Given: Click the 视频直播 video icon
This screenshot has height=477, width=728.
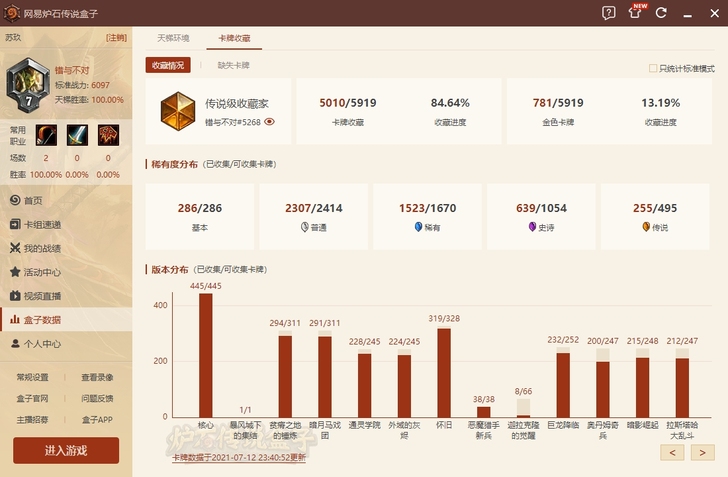Looking at the screenshot, I should [15, 295].
